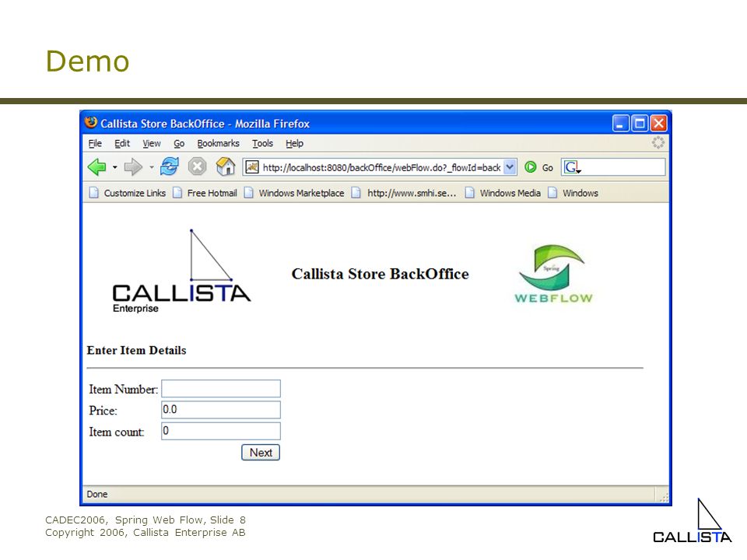The image size is (747, 560).
Task: Click the Stop loading icon
Action: click(197, 166)
